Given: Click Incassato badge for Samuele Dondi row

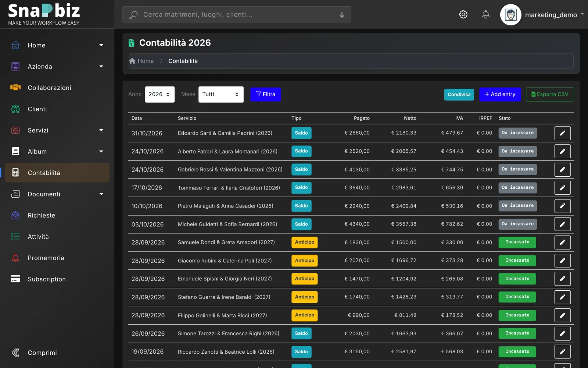Looking at the screenshot, I should tap(517, 242).
